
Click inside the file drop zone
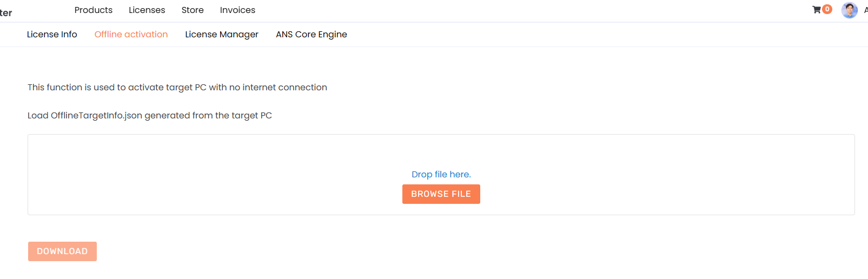216,173
